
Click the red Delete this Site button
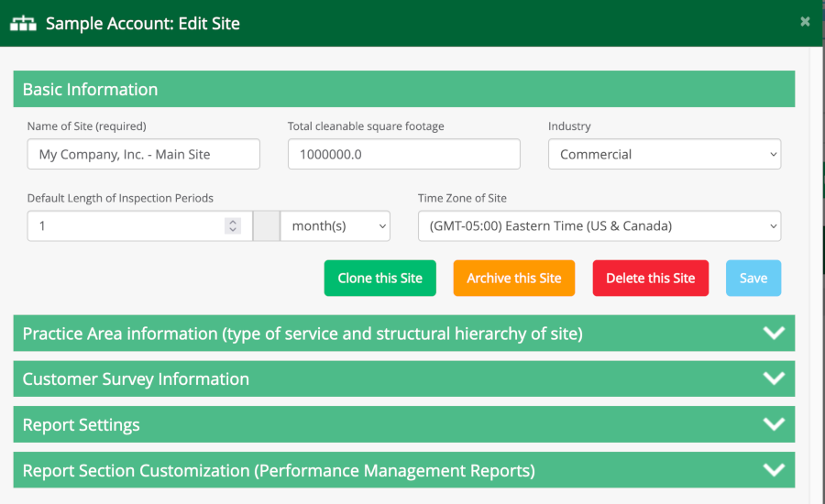[x=650, y=279]
